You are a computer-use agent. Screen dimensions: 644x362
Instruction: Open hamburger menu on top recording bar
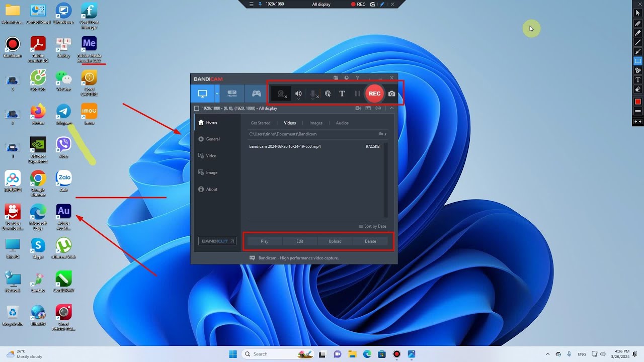(252, 4)
